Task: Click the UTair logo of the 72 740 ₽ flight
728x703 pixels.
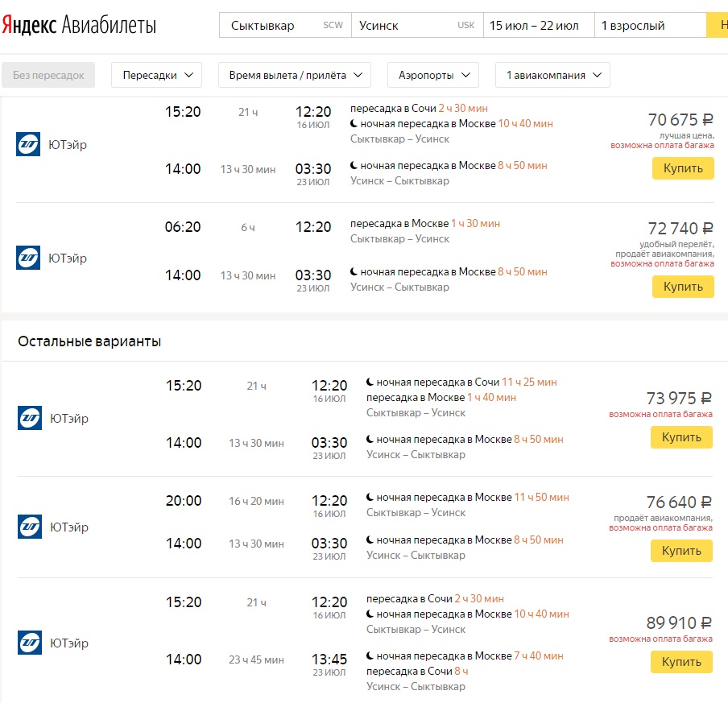Action: click(28, 258)
